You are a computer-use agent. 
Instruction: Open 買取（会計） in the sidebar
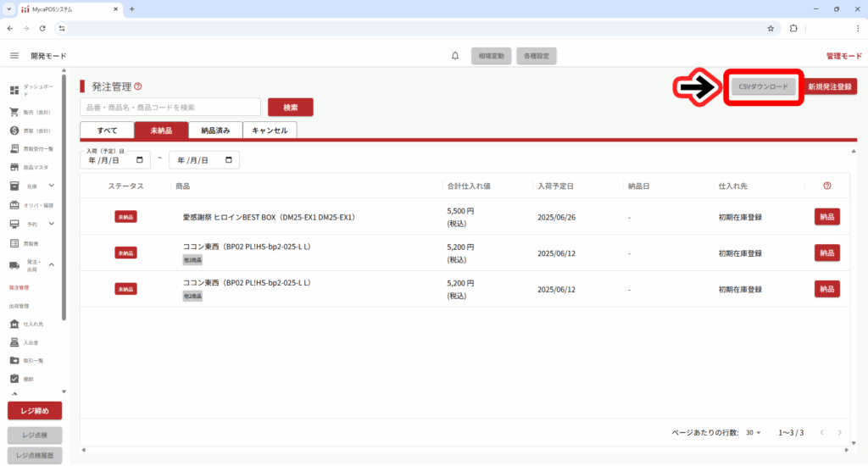pos(32,130)
